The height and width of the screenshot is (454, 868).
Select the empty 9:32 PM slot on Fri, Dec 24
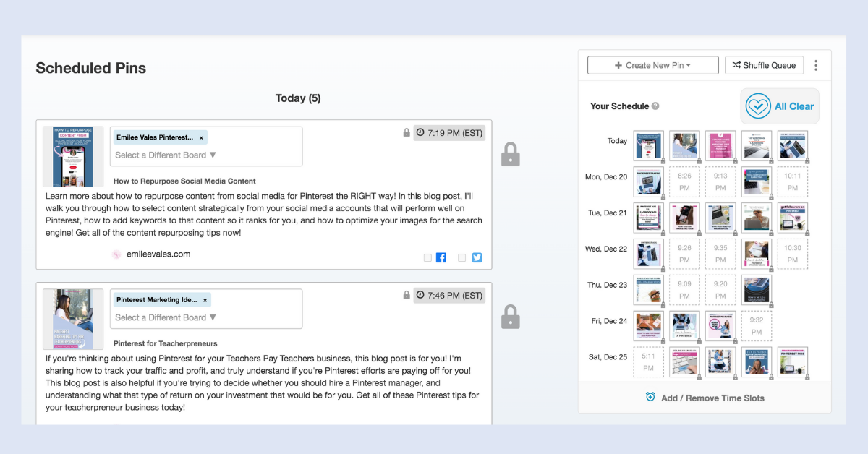point(757,326)
